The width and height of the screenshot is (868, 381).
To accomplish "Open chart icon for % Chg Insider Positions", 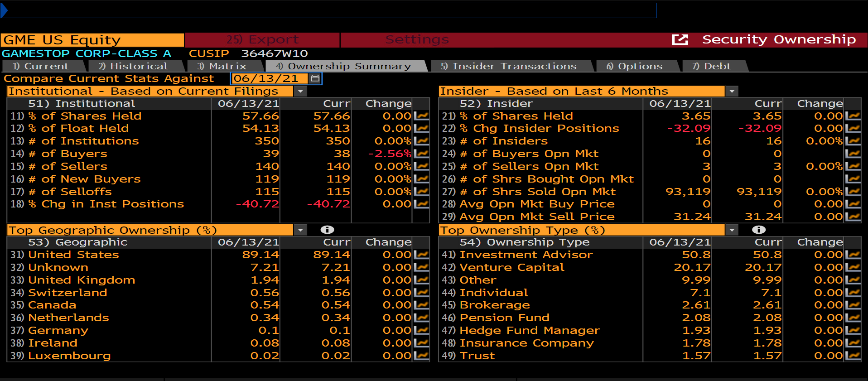I will click(853, 129).
